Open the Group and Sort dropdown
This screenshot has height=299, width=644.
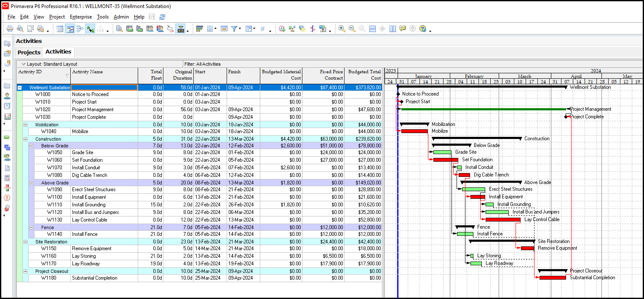tap(250, 29)
